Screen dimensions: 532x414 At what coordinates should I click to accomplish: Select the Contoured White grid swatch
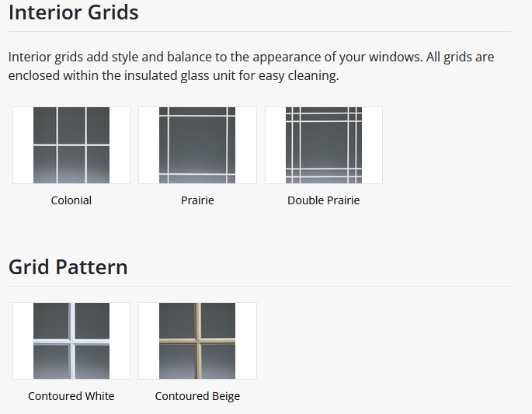71,341
